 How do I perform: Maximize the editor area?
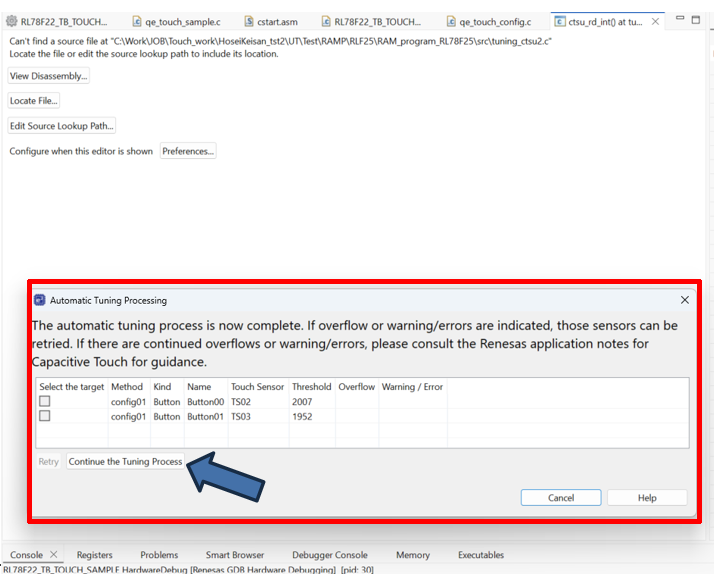(x=696, y=20)
